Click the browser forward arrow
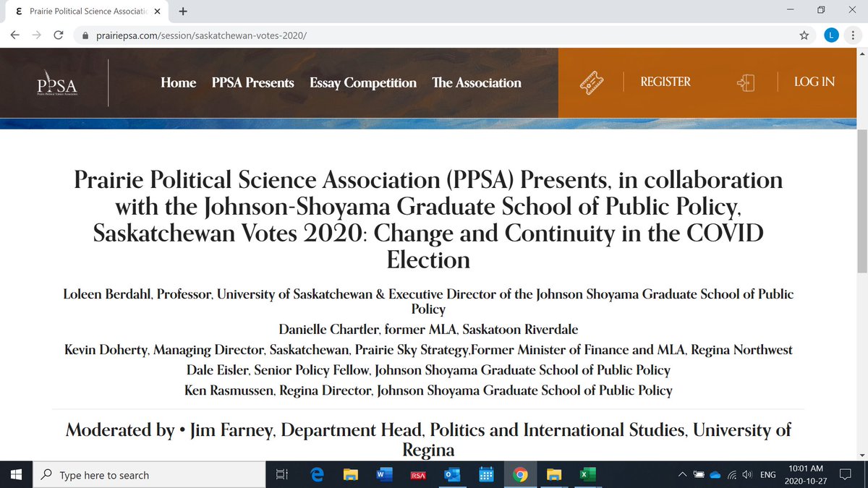Screen dimensions: 868x488 coord(38,35)
